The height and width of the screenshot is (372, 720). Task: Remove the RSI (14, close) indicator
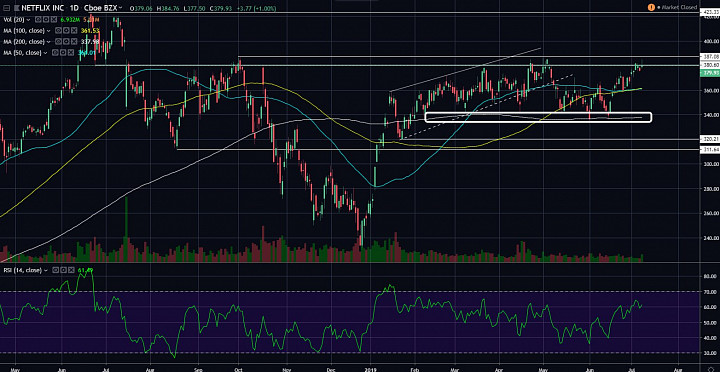pyautogui.click(x=71, y=270)
